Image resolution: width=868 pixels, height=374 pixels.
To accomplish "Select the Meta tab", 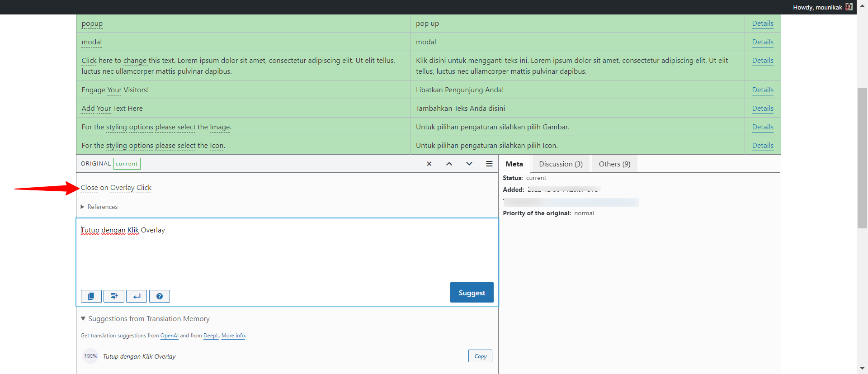I will (x=514, y=164).
